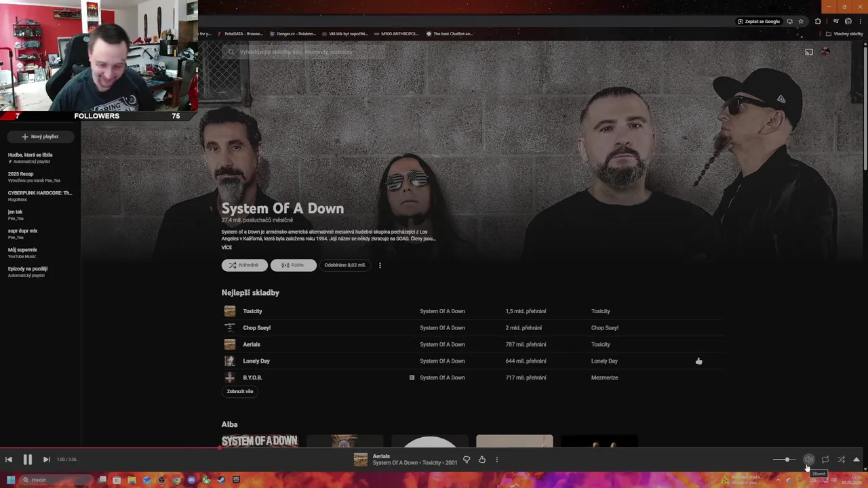Play the song Chop Suey!
The width and height of the screenshot is (868, 488).
point(256,328)
